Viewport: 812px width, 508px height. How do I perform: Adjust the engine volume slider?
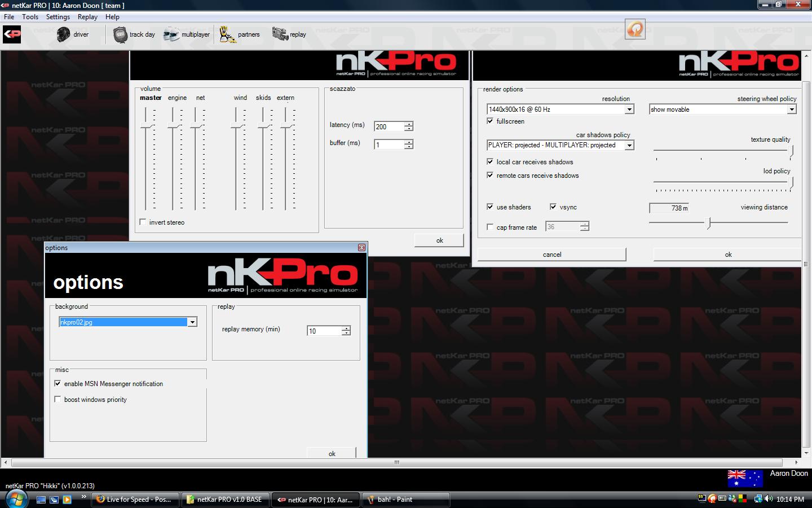[x=173, y=125]
